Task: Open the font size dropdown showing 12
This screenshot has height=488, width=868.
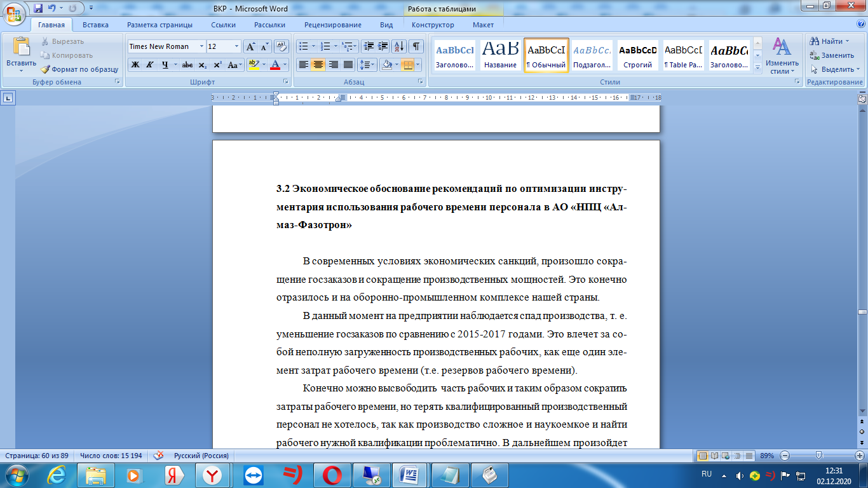Action: click(237, 46)
